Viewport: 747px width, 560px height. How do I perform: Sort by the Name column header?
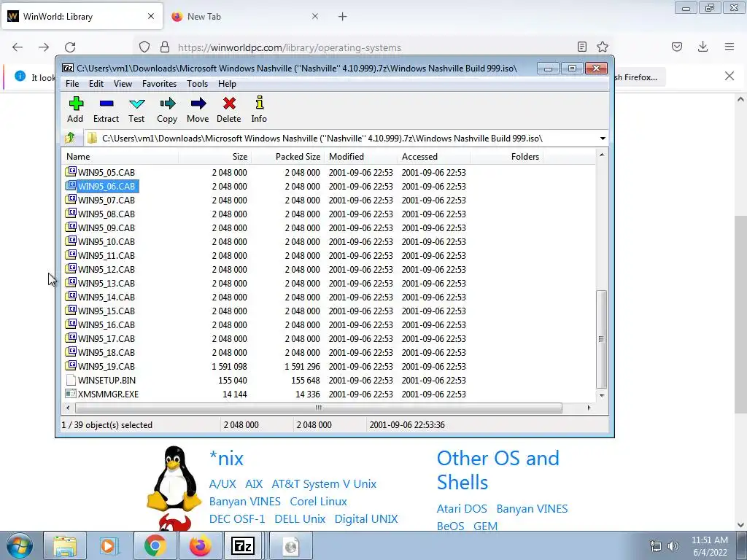120,157
